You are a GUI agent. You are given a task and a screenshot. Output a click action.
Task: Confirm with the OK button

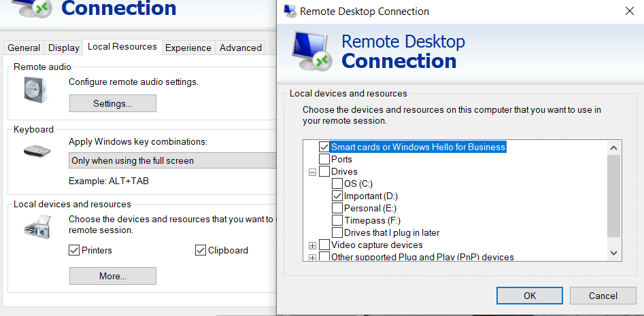529,296
